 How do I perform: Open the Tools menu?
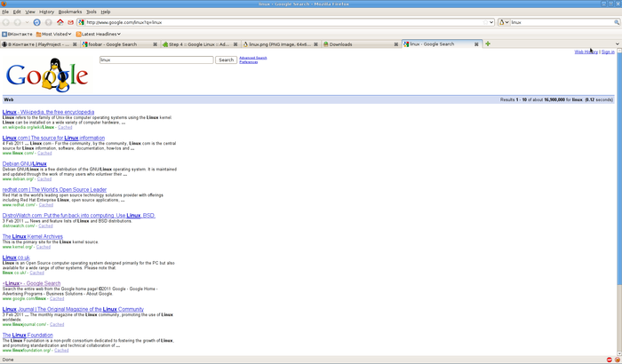coord(92,12)
